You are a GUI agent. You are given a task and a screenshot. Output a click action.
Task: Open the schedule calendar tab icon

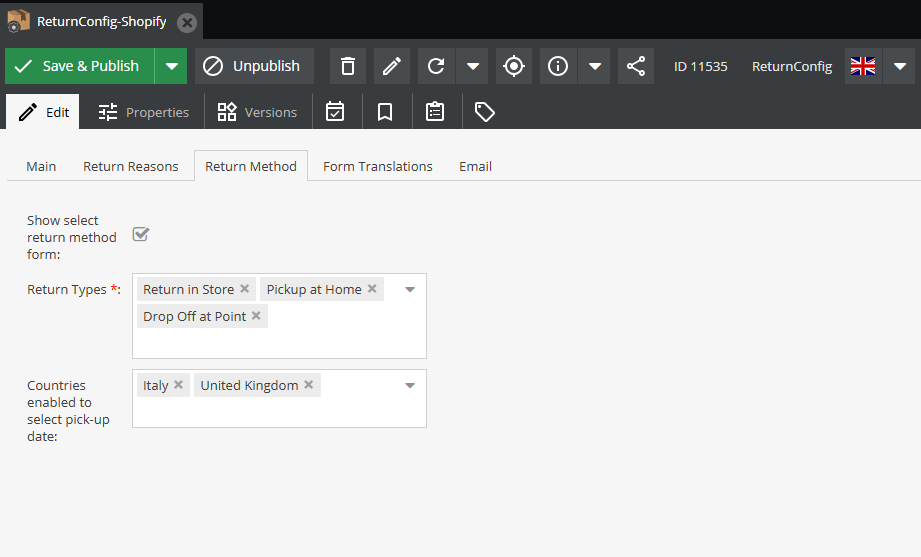[335, 112]
